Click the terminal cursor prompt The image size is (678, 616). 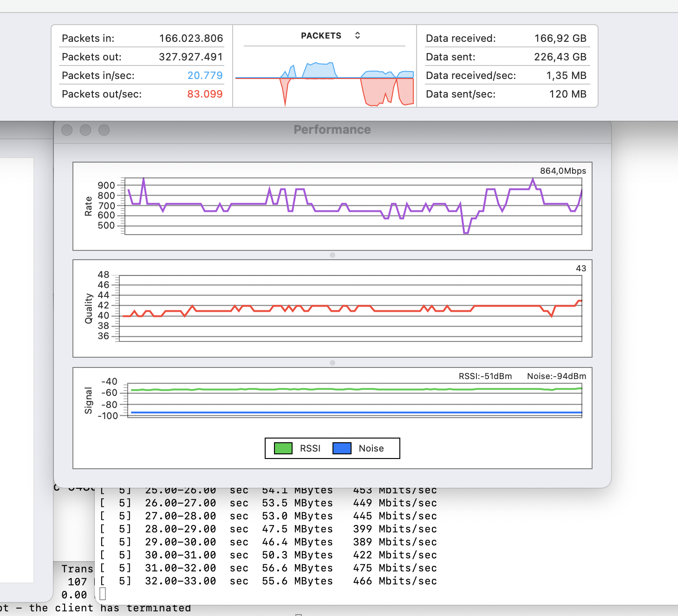tap(103, 594)
